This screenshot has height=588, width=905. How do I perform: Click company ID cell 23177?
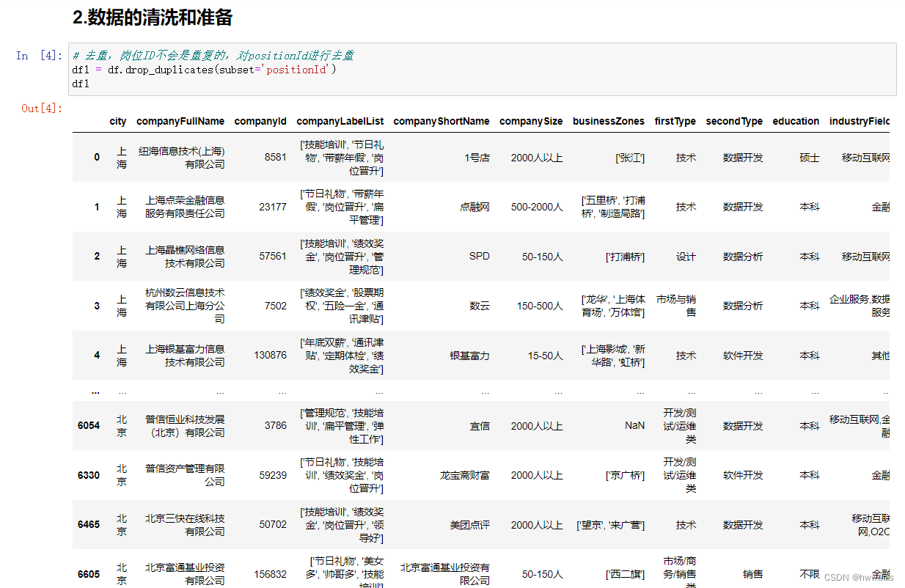273,207
